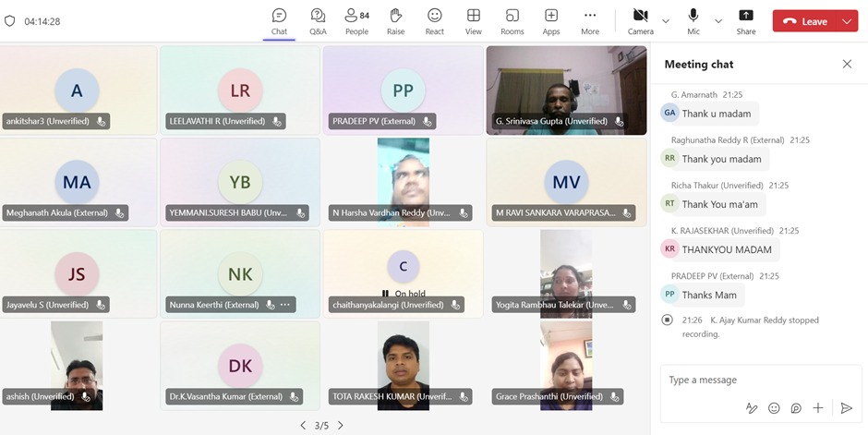The width and height of the screenshot is (868, 435).
Task: Click the LEELAVATHI R avatar LR
Action: [240, 91]
